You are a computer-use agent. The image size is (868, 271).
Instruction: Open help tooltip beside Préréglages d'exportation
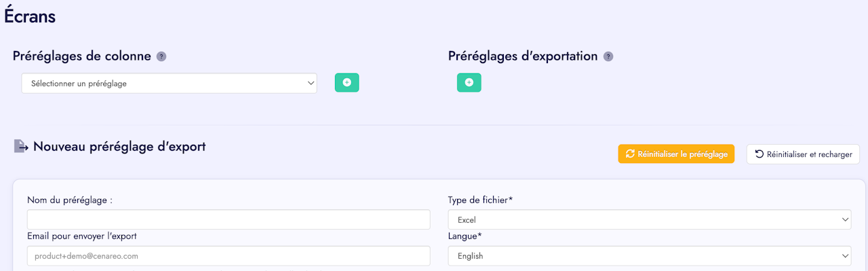tap(608, 56)
